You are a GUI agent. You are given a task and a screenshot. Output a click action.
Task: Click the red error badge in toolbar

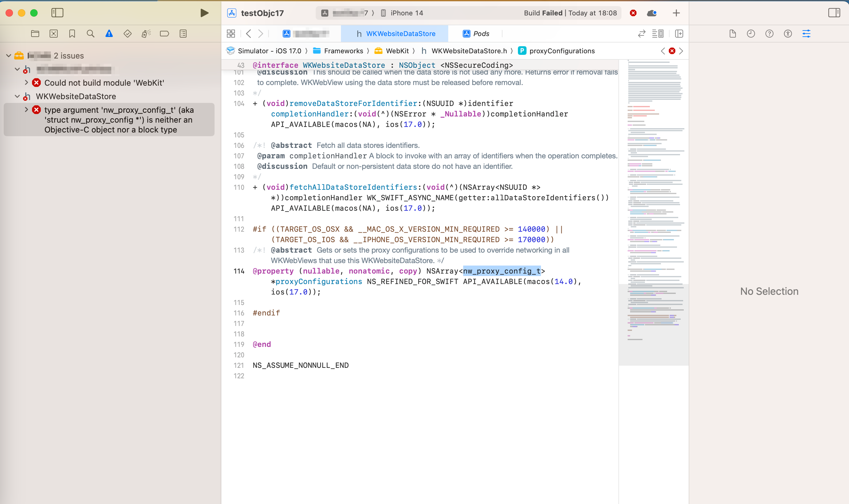coord(633,13)
